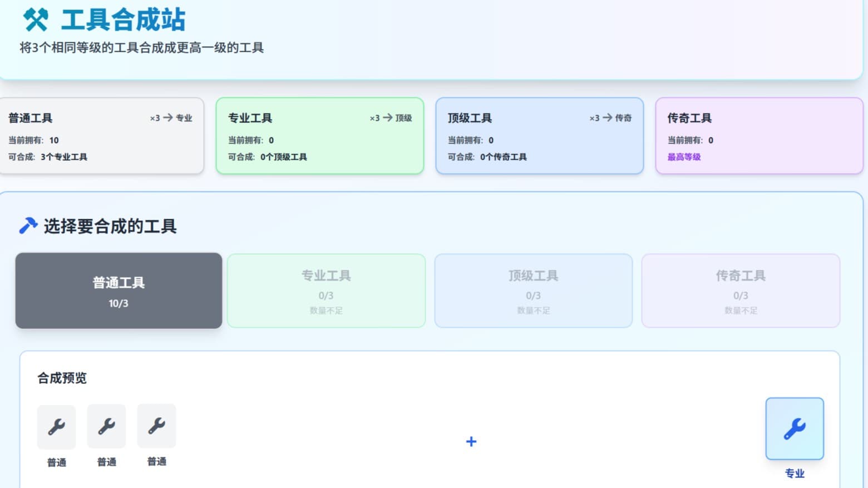Select the 顶级工具 synthesis option

[532, 290]
